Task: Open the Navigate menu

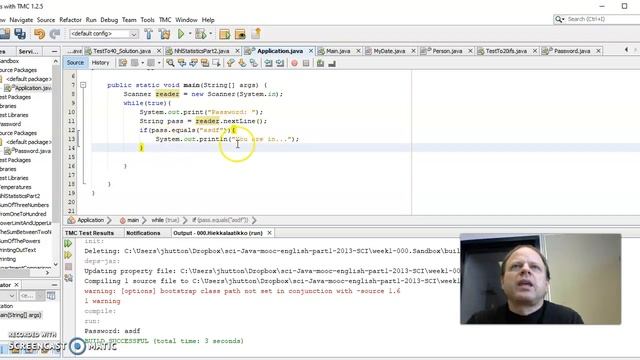Action: (x=21, y=20)
